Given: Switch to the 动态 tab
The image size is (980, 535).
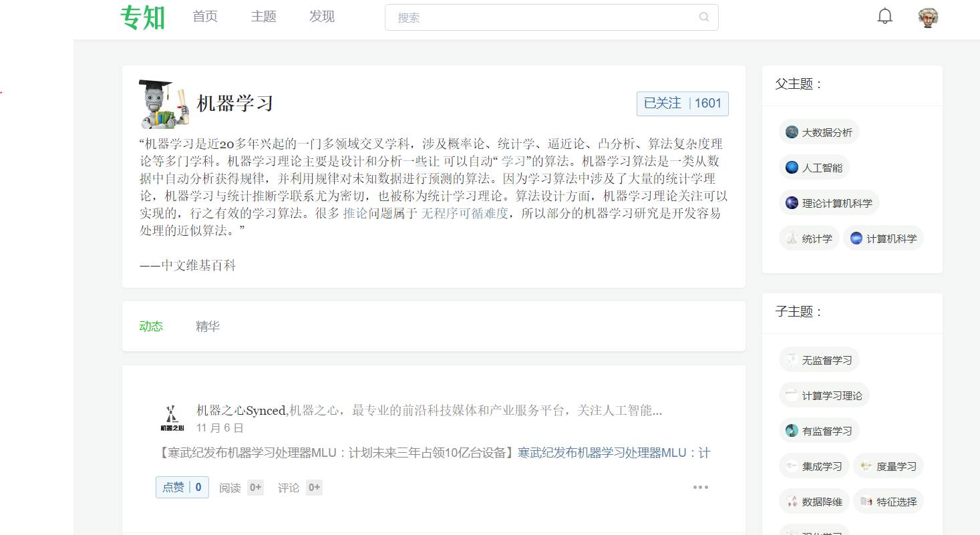Looking at the screenshot, I should pos(151,327).
